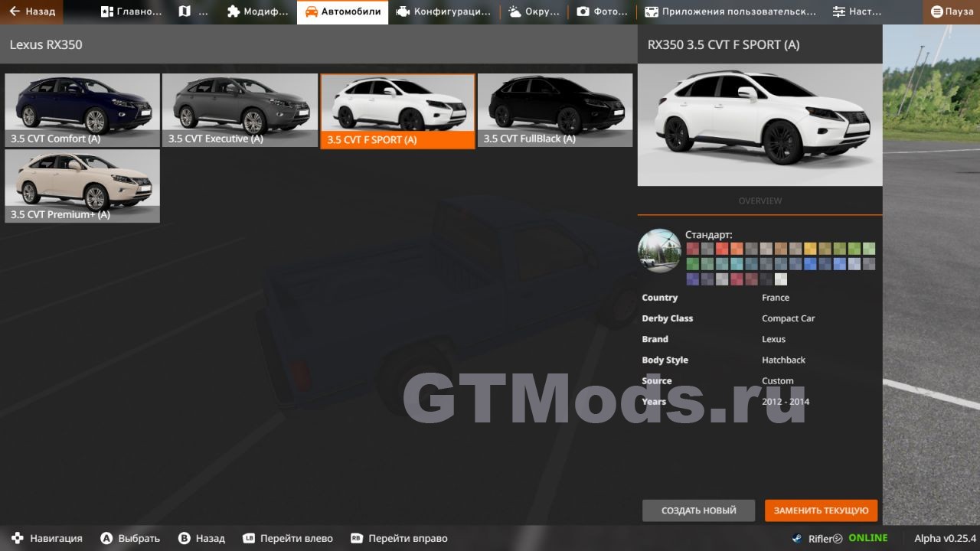Open the Окру... environment tab
Viewport: 980px width, 551px height.
(534, 11)
